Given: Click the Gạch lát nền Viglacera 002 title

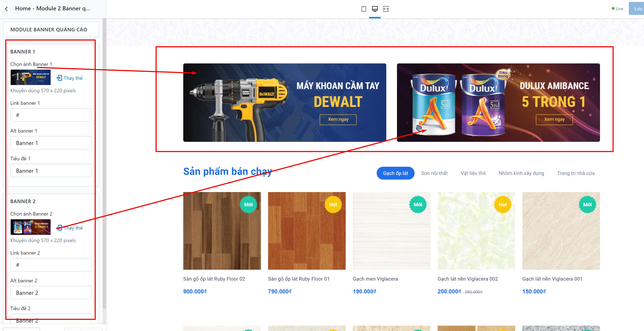Looking at the screenshot, I should coord(468,279).
